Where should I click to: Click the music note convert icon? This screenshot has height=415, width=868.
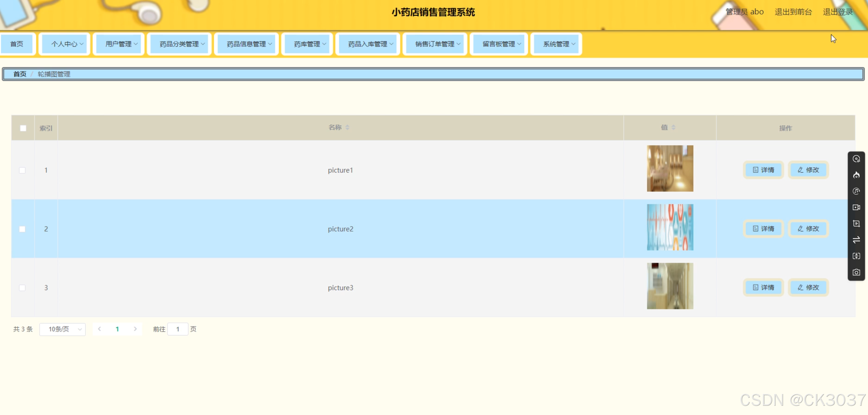point(856,191)
